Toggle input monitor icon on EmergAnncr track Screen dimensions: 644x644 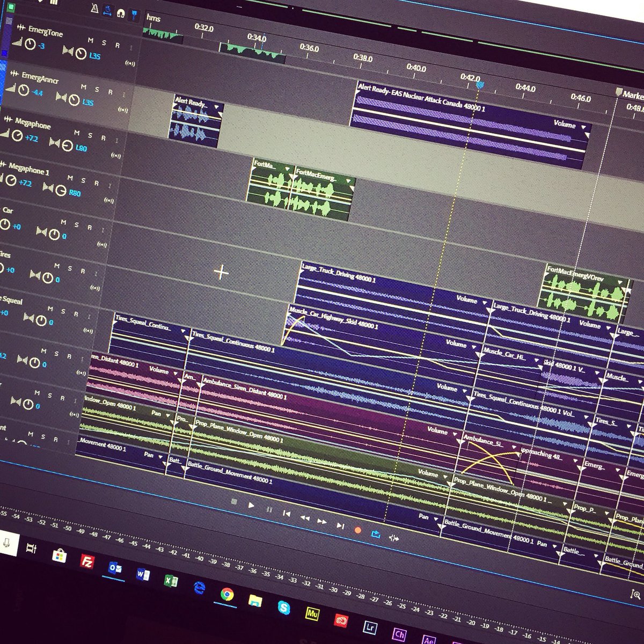click(123, 109)
